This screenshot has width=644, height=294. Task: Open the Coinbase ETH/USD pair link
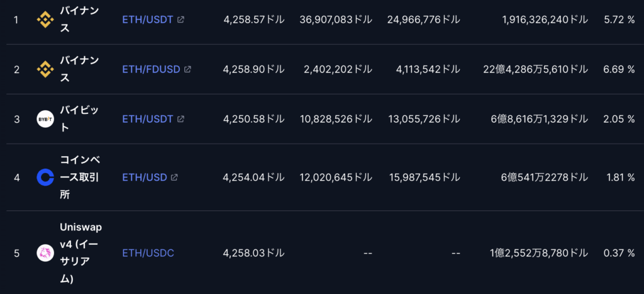145,178
